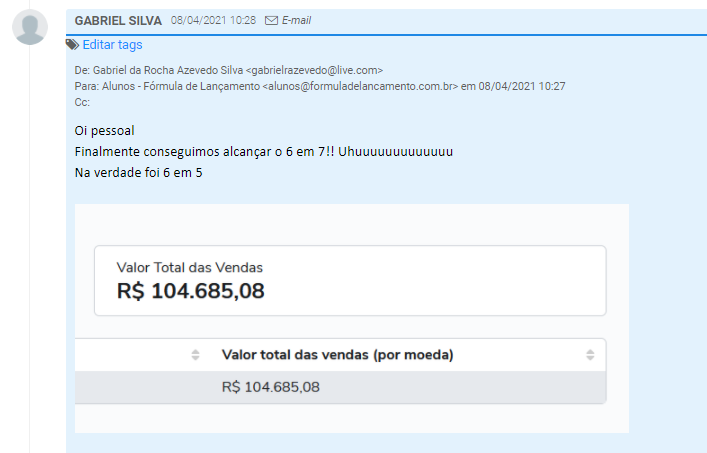The height and width of the screenshot is (453, 707).
Task: Click the tags icon beside Editar tags
Action: click(x=72, y=44)
